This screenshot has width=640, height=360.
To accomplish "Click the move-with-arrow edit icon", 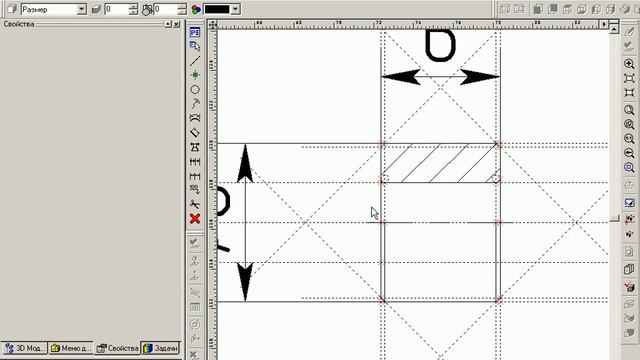I will coord(195,190).
